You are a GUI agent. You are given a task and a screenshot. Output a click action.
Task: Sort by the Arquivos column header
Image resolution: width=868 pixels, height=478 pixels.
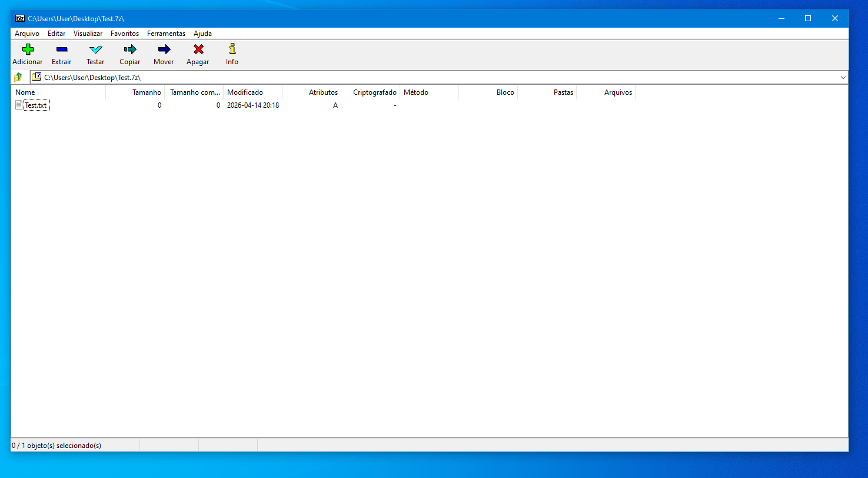coord(606,92)
